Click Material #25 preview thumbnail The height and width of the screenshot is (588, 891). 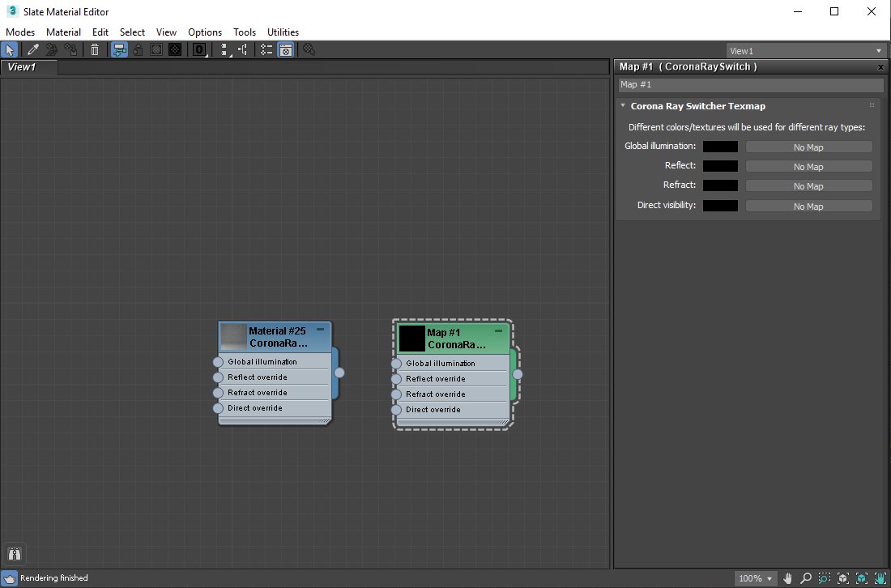[233, 337]
